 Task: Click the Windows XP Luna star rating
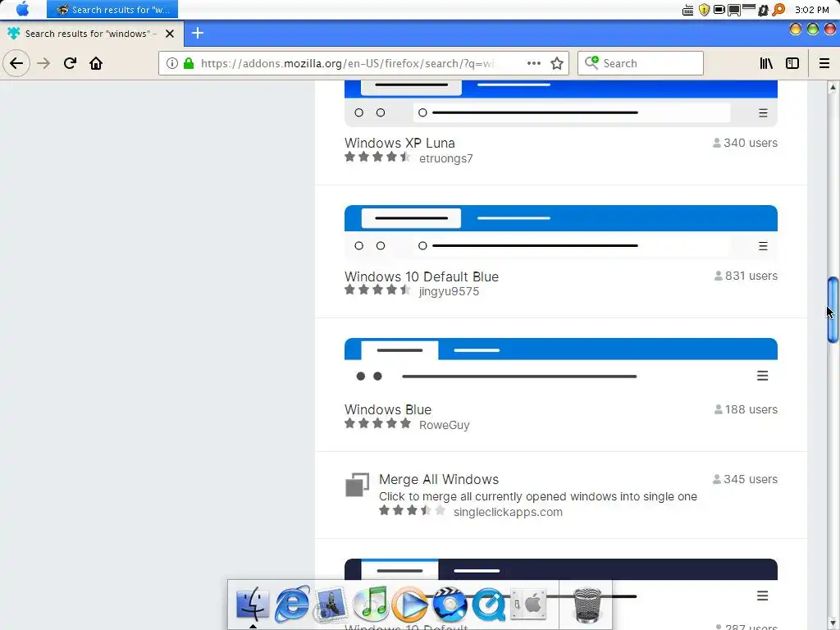(x=377, y=157)
